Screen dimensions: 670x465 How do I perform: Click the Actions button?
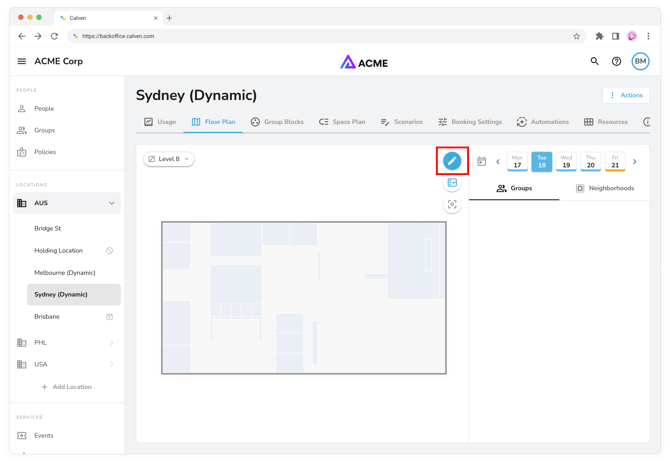pos(625,95)
